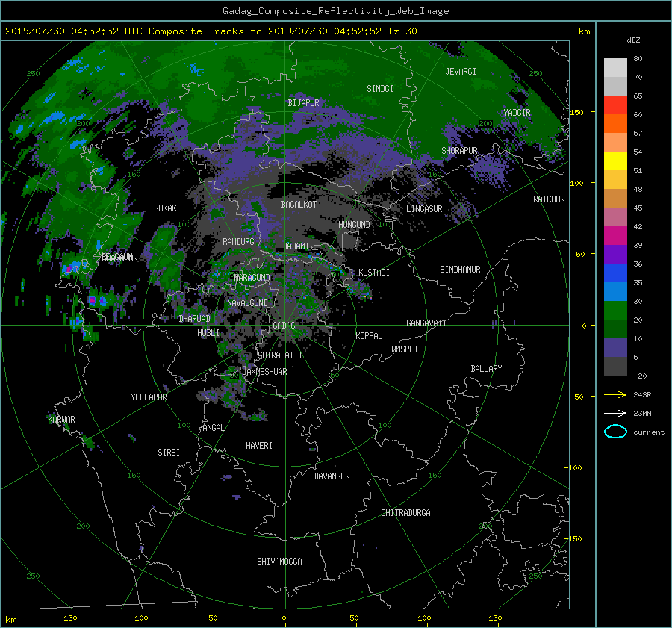
Task: Click the BIJAPUR city label
Action: tap(303, 103)
